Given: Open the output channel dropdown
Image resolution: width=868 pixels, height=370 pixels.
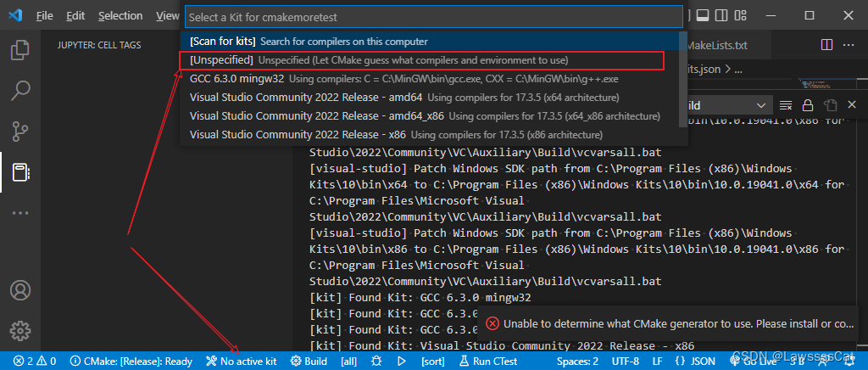Looking at the screenshot, I should (x=729, y=105).
